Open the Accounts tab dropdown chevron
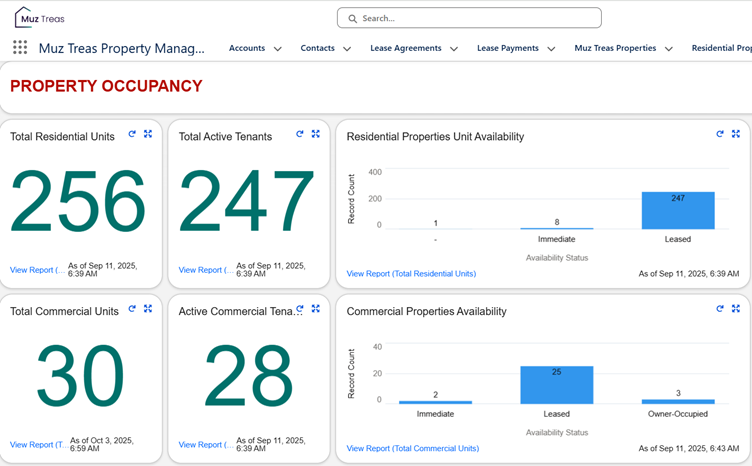 coord(278,49)
